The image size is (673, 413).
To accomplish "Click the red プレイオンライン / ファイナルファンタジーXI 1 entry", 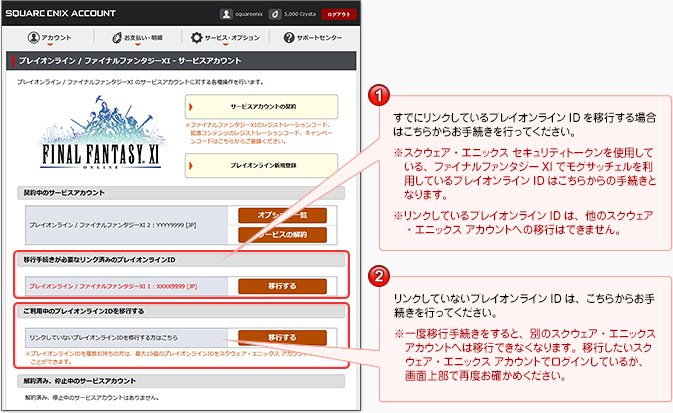I will coord(113,286).
